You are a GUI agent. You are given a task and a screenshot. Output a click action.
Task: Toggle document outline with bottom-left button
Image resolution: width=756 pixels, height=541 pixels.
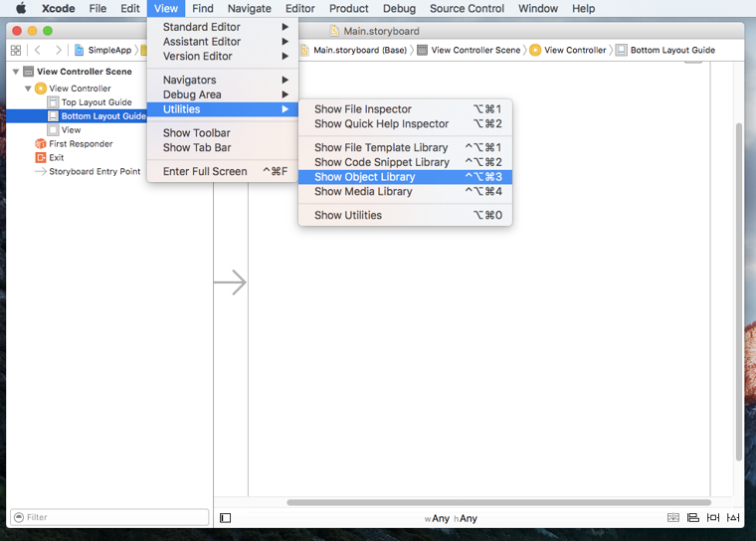225,518
